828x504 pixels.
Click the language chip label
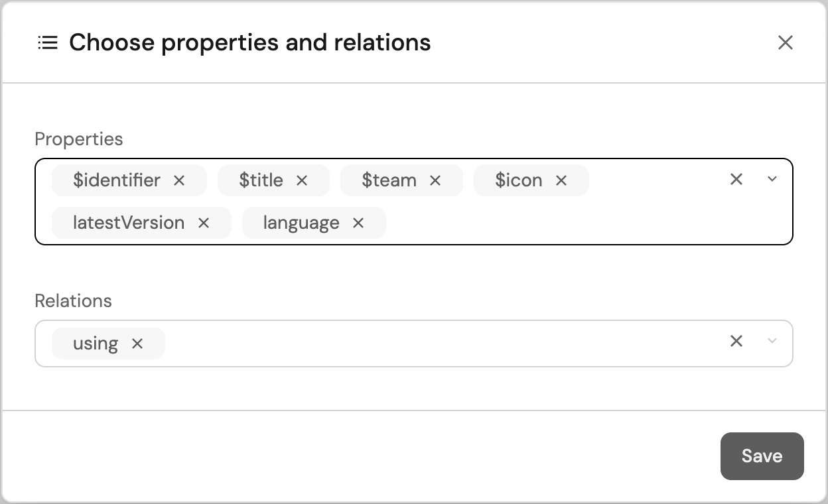tap(301, 223)
